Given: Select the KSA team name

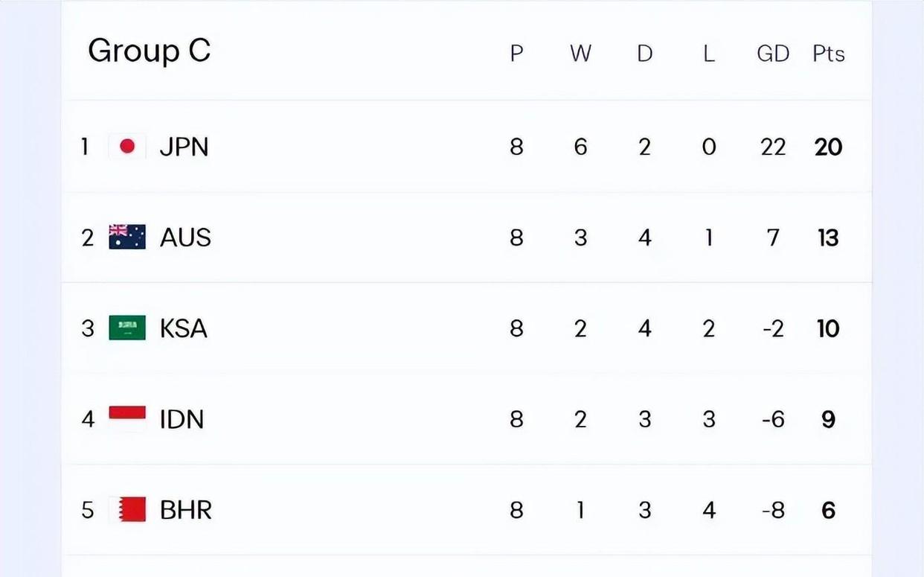Looking at the screenshot, I should (183, 328).
